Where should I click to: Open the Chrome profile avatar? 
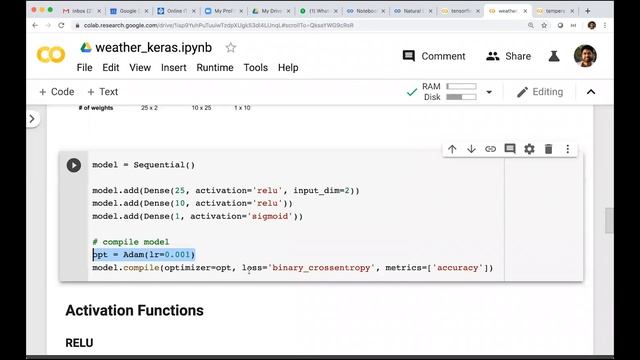coord(591,25)
